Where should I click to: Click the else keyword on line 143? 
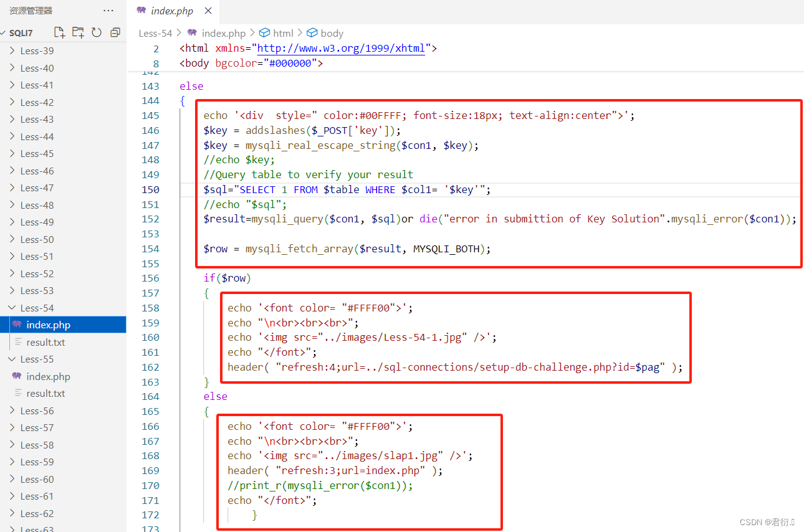click(x=191, y=86)
